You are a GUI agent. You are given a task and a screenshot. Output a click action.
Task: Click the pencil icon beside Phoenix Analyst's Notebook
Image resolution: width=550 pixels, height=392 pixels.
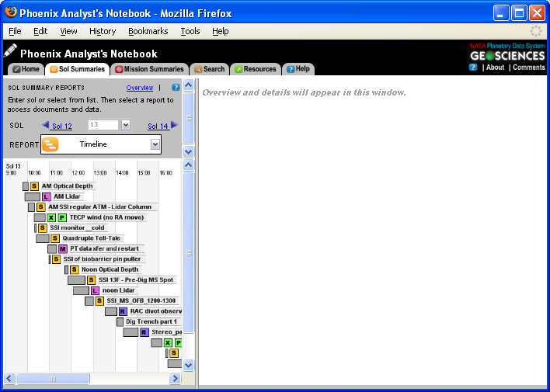(10, 50)
